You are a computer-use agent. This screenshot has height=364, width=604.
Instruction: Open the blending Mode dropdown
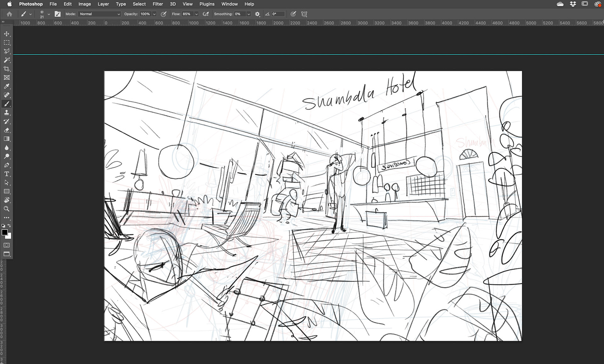pyautogui.click(x=99, y=14)
